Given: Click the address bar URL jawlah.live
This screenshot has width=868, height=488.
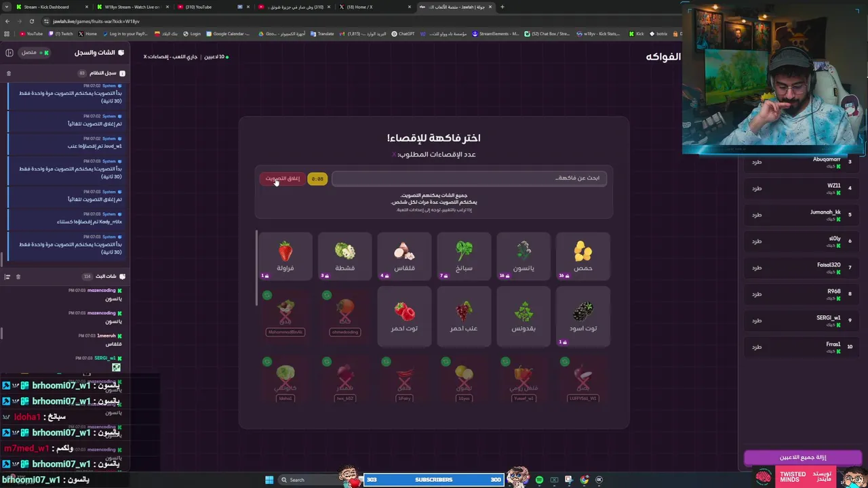Looking at the screenshot, I should (x=96, y=21).
